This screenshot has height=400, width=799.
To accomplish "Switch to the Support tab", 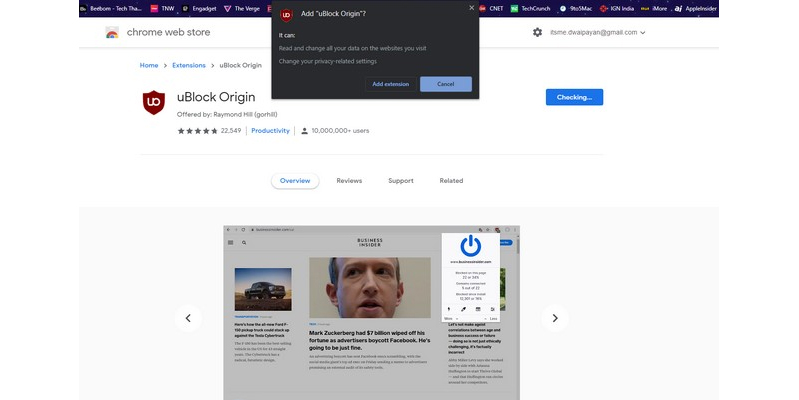I will tap(401, 181).
